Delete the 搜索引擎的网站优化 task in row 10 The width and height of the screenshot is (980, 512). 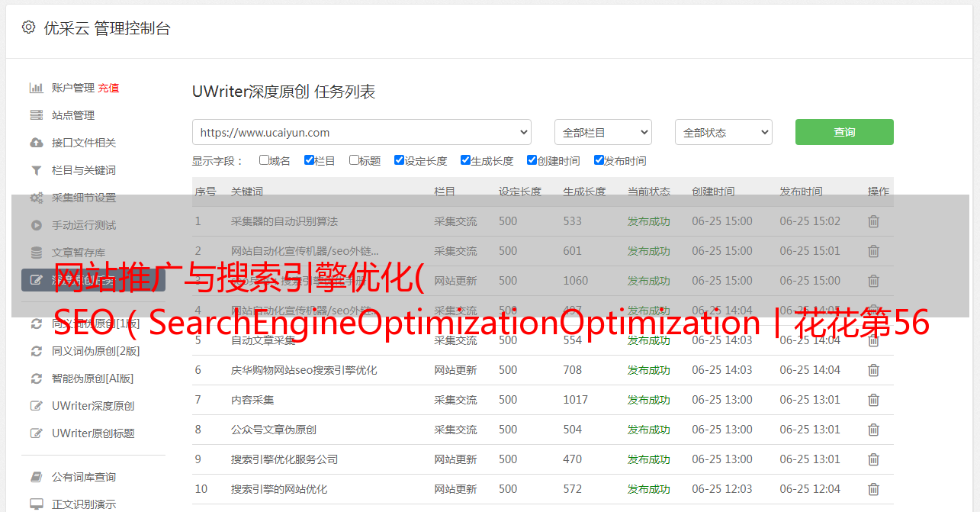[x=874, y=489]
